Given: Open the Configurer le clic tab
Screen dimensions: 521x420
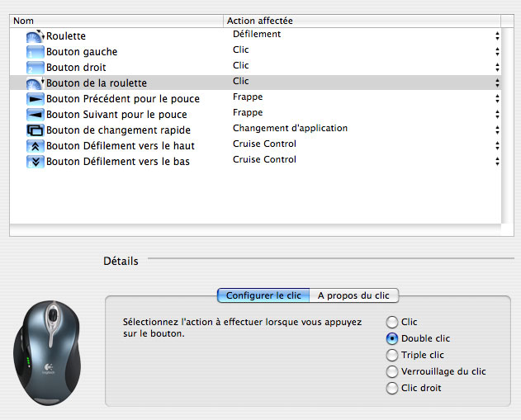Looking at the screenshot, I should pyautogui.click(x=263, y=295).
